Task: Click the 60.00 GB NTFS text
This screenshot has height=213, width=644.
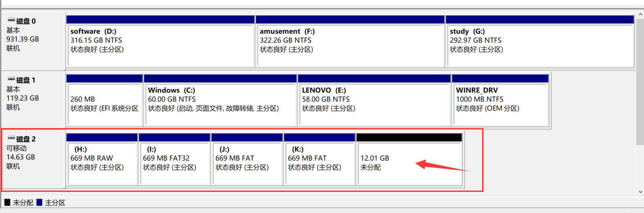Action: coord(172,99)
